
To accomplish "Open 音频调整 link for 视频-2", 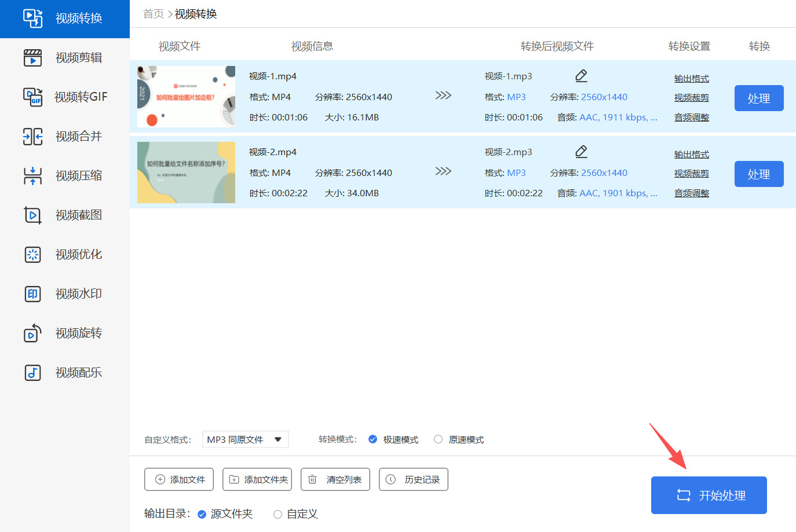I will 692,193.
